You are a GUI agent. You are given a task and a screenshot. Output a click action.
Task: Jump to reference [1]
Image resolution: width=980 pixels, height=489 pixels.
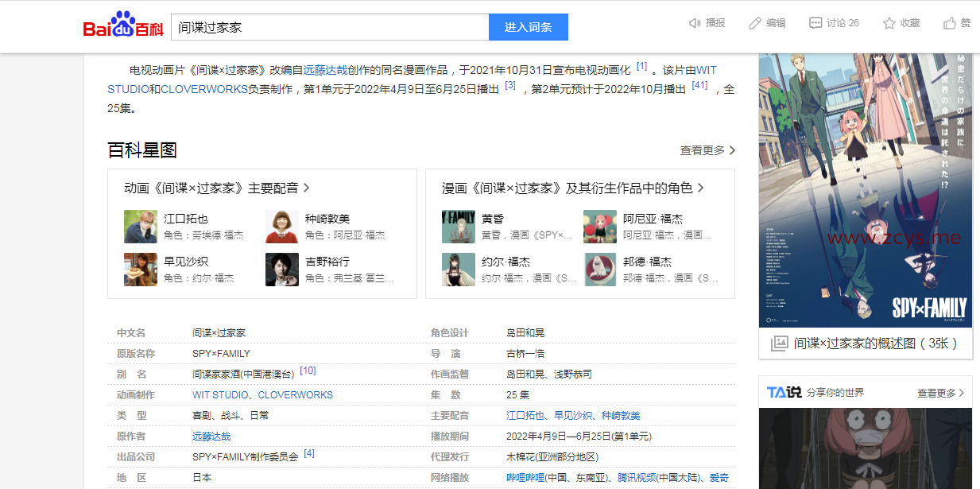click(641, 67)
